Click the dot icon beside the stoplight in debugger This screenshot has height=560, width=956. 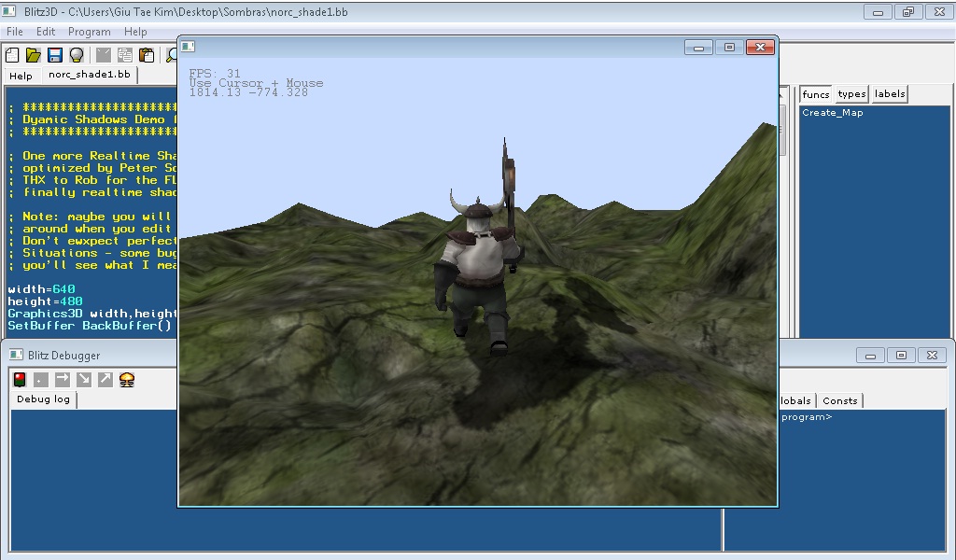click(41, 380)
